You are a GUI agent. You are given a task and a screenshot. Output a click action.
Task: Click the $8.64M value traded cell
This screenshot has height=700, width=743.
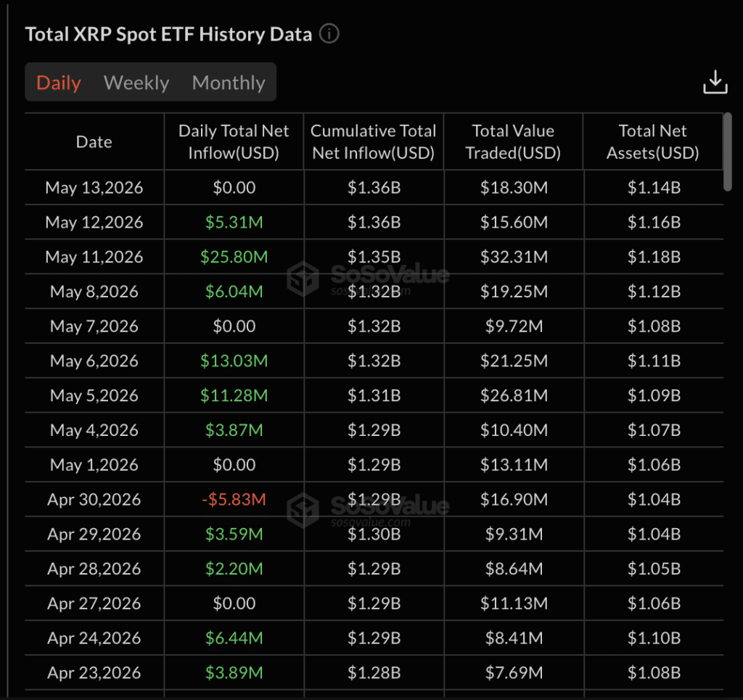pos(514,568)
